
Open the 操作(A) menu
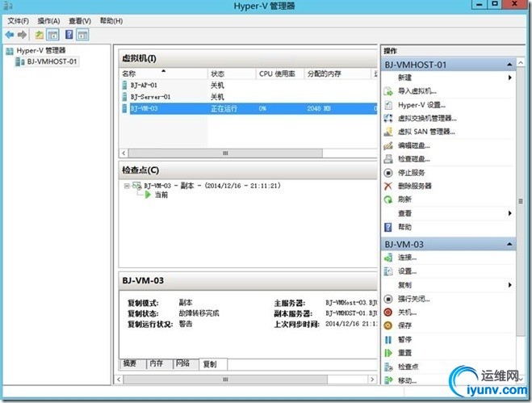pyautogui.click(x=48, y=21)
